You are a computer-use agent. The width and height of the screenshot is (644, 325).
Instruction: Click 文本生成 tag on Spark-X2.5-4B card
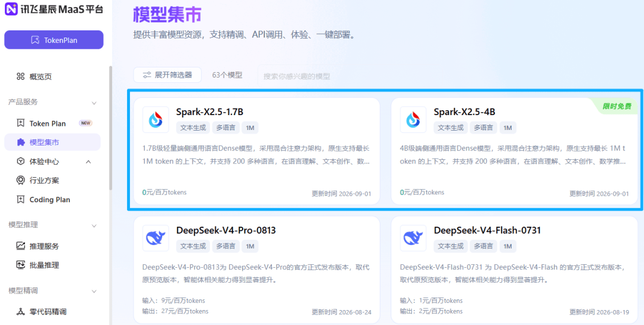[450, 128]
